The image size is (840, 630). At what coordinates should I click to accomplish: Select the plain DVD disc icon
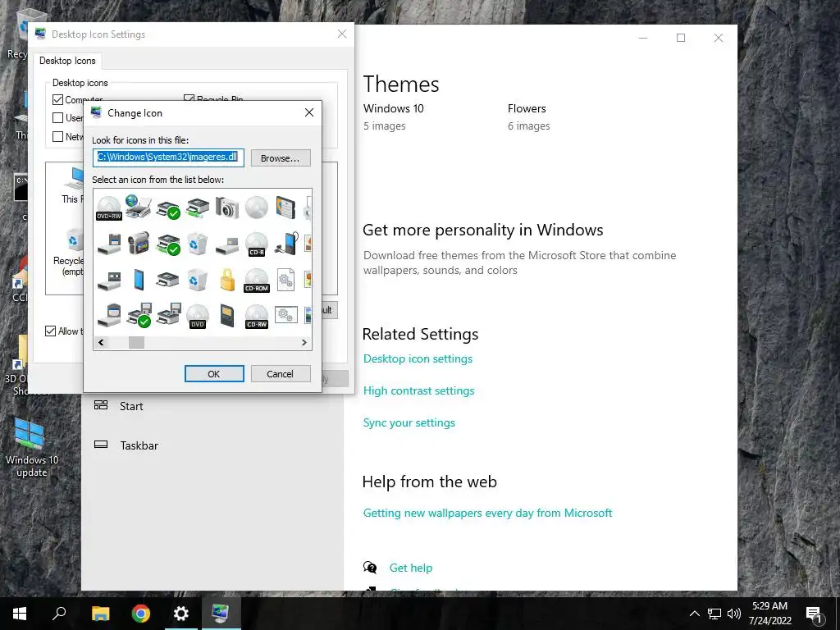(x=198, y=316)
